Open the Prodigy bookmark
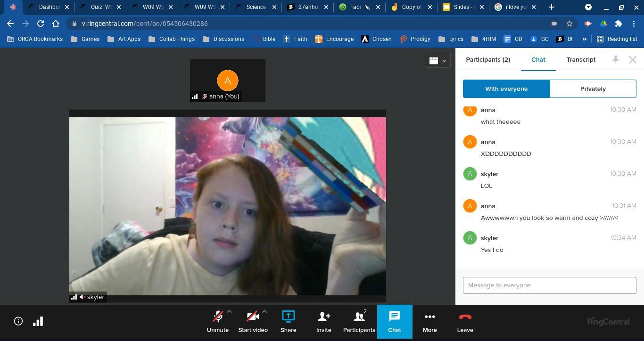This screenshot has width=644, height=341. coord(415,39)
